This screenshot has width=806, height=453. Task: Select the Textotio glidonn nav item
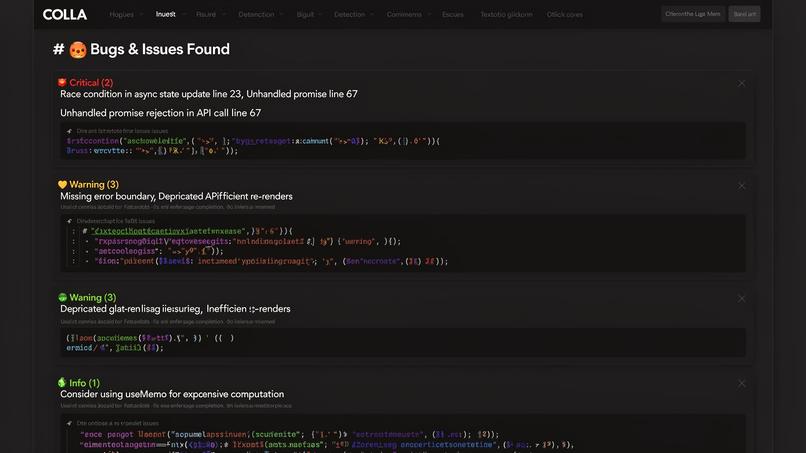point(506,14)
